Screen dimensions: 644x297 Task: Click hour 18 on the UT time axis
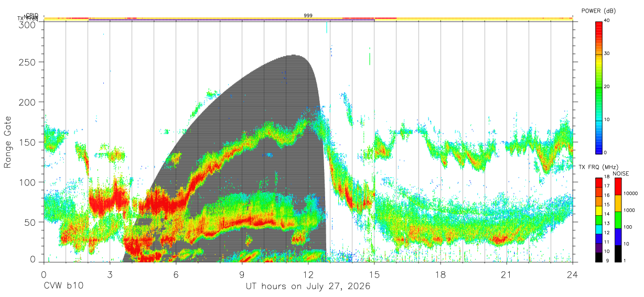point(440,275)
